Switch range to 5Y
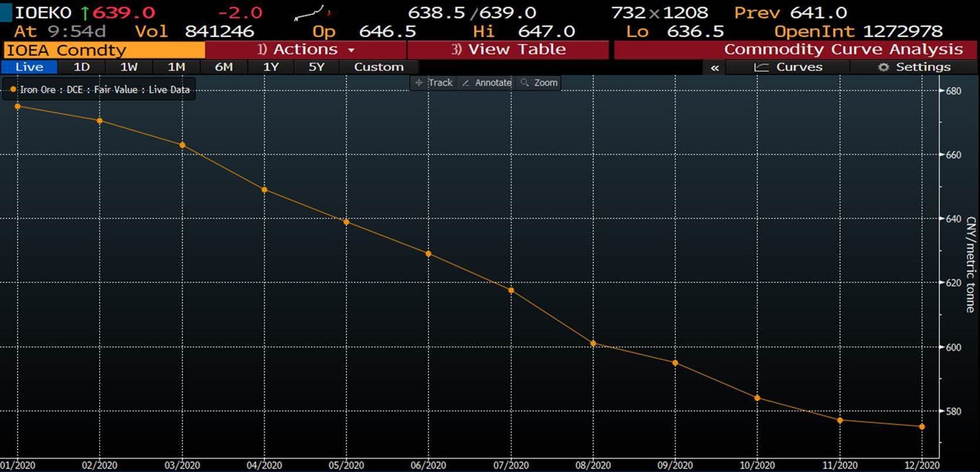The width and height of the screenshot is (980, 472). [316, 67]
